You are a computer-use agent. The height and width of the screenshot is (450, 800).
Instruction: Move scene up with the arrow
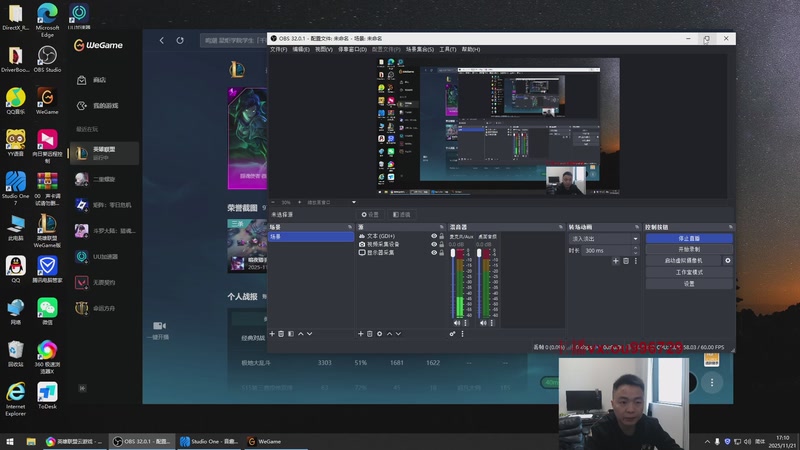point(301,334)
